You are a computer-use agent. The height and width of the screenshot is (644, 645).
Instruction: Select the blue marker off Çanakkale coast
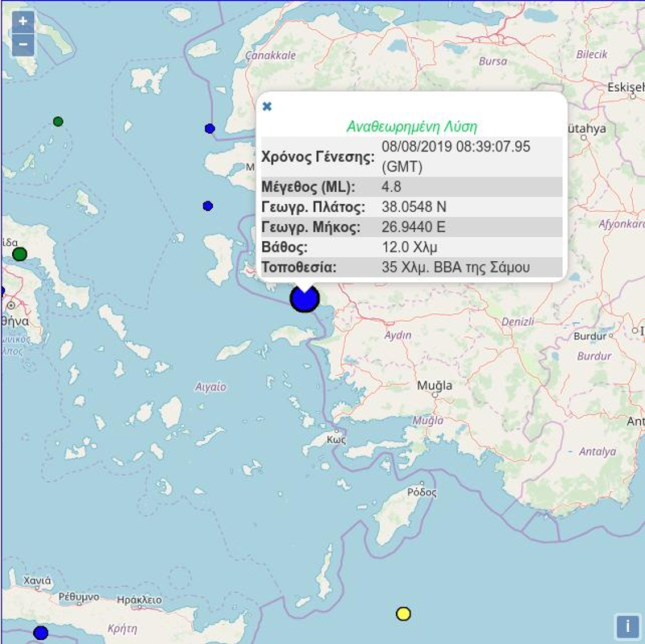click(x=210, y=129)
